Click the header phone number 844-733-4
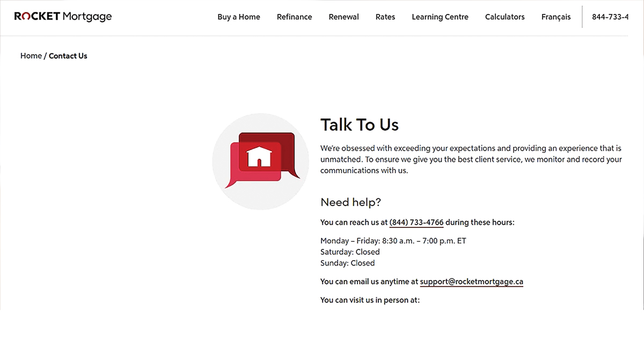This screenshot has width=644, height=362. click(x=610, y=17)
